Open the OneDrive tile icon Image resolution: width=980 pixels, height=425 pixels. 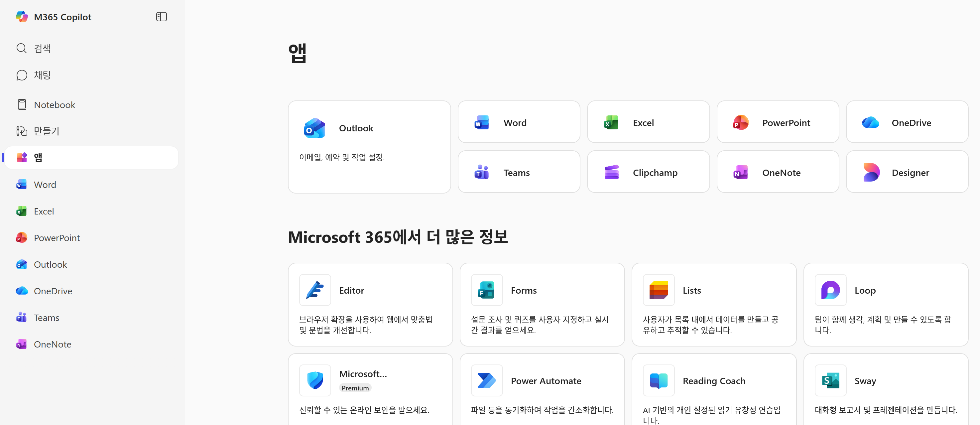tap(870, 122)
